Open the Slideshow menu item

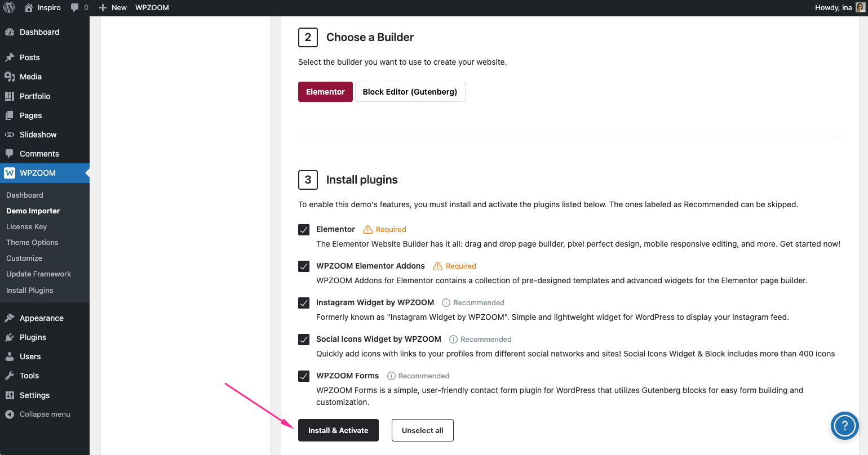[38, 135]
